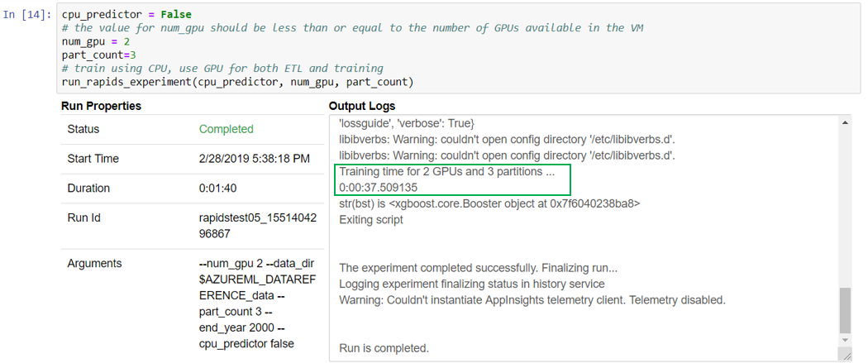The width and height of the screenshot is (868, 363).
Task: Click the empty scrollbar track above the thumb
Action: (x=844, y=207)
